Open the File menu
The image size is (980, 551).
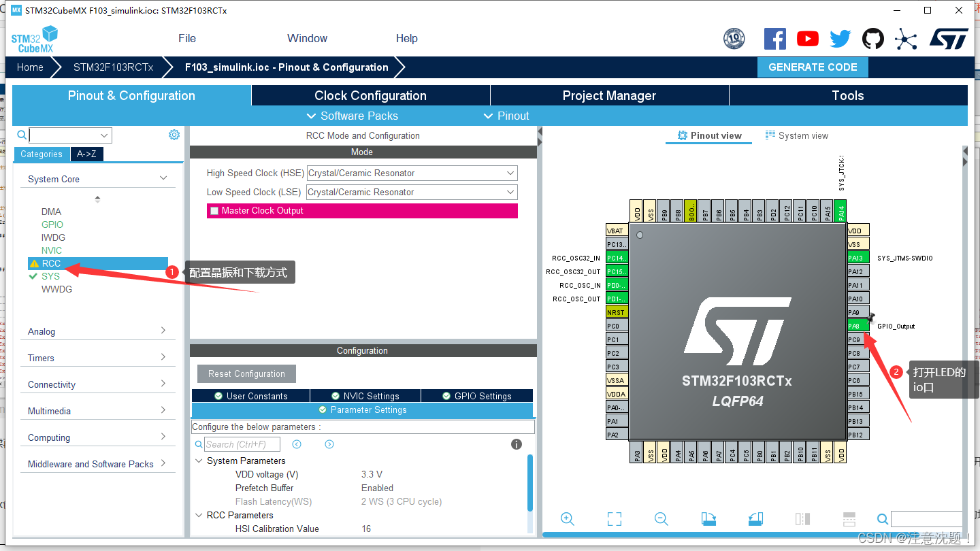pyautogui.click(x=187, y=38)
